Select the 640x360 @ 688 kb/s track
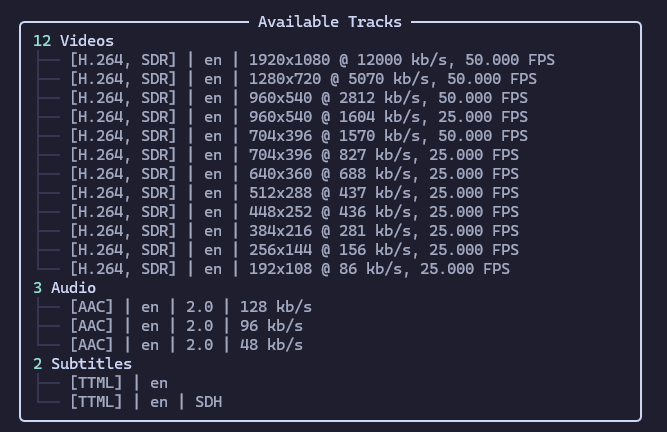The image size is (667, 432). tap(294, 174)
